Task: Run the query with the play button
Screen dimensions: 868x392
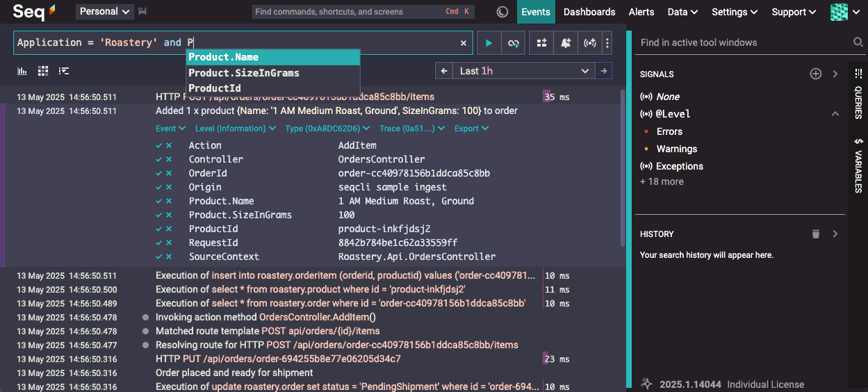Action: [x=489, y=43]
